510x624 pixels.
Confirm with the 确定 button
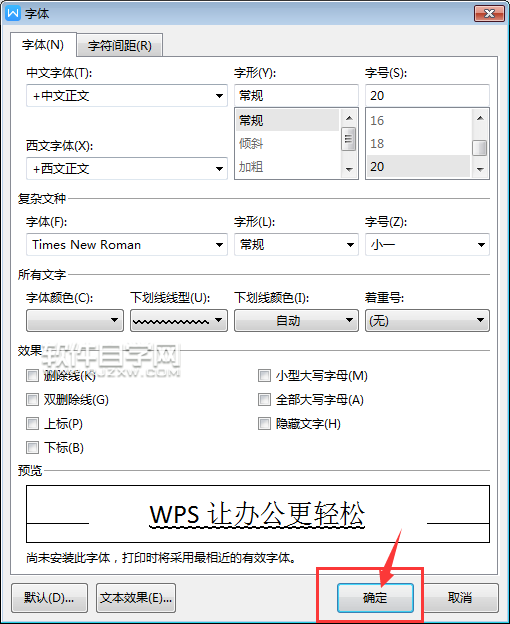(x=375, y=598)
